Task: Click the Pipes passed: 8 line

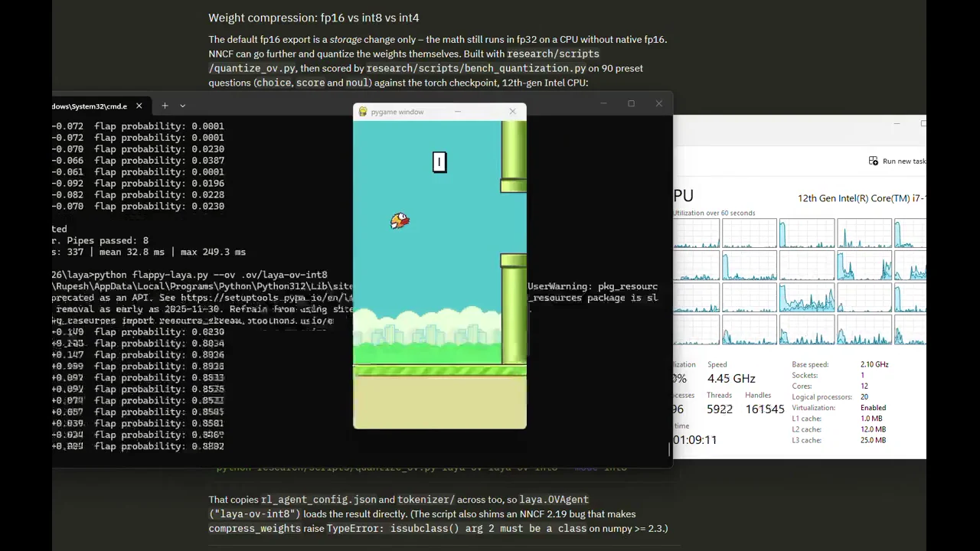Action: pyautogui.click(x=100, y=240)
